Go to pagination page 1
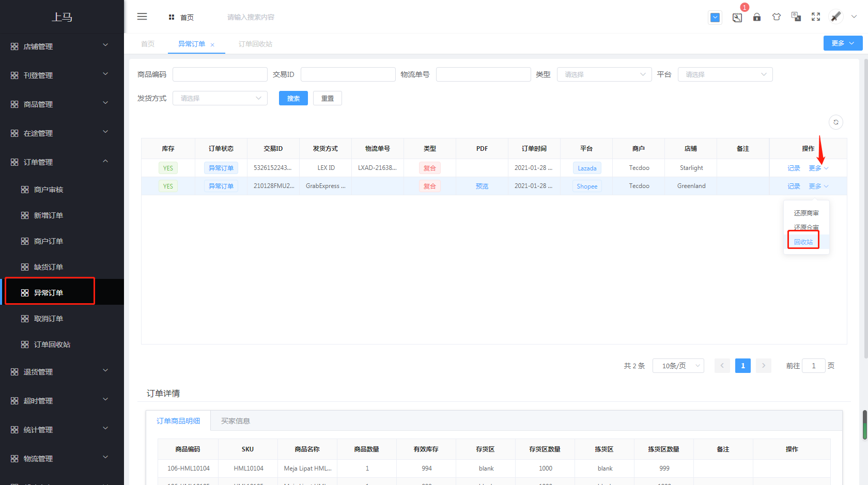The image size is (868, 485). [743, 366]
